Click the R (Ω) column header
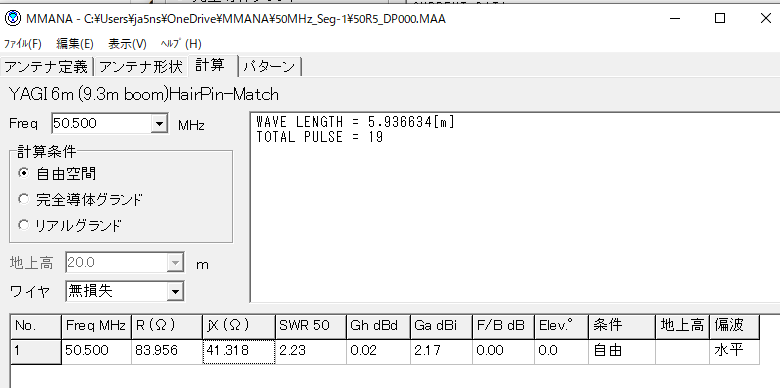Image resolution: width=780 pixels, height=388 pixels. point(167,326)
